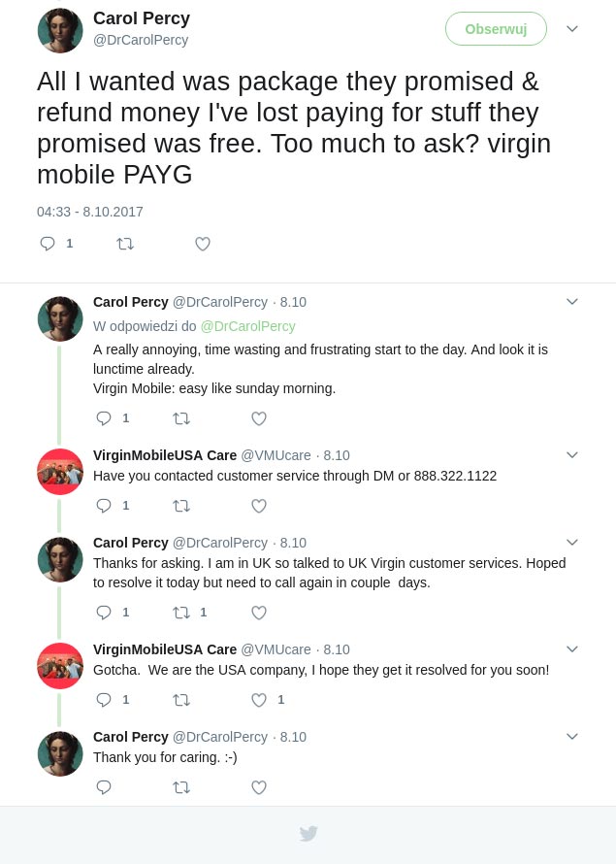616x864 pixels.
Task: Select the reply count on the main tweet
Action: point(69,244)
